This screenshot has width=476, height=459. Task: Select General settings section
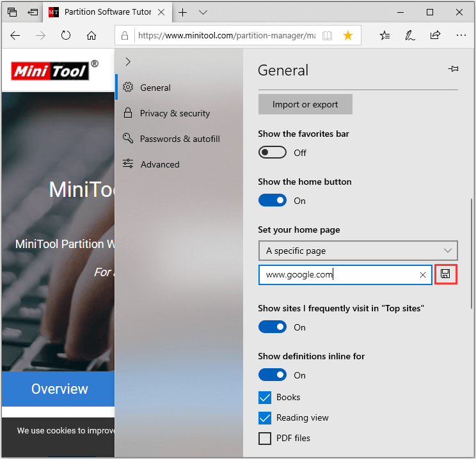(x=179, y=88)
